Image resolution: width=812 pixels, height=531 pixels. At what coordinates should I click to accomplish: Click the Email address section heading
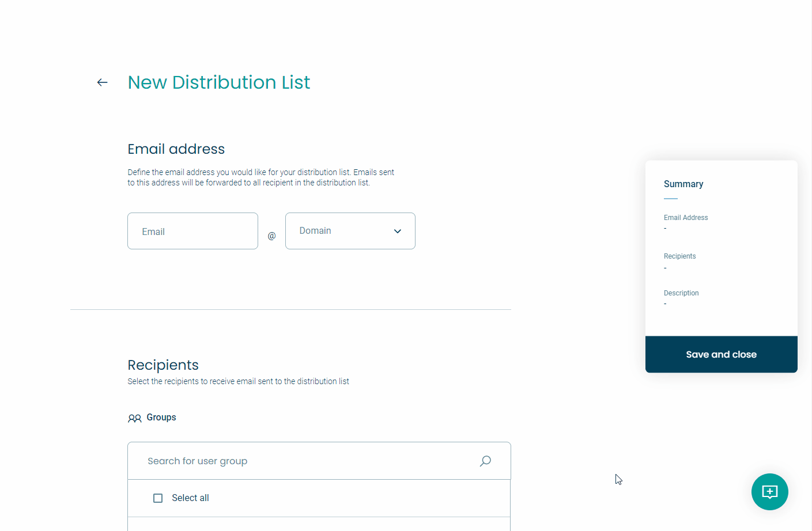176,149
